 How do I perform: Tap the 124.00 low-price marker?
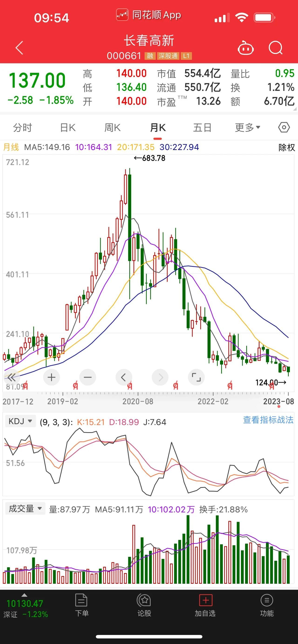pyautogui.click(x=271, y=382)
